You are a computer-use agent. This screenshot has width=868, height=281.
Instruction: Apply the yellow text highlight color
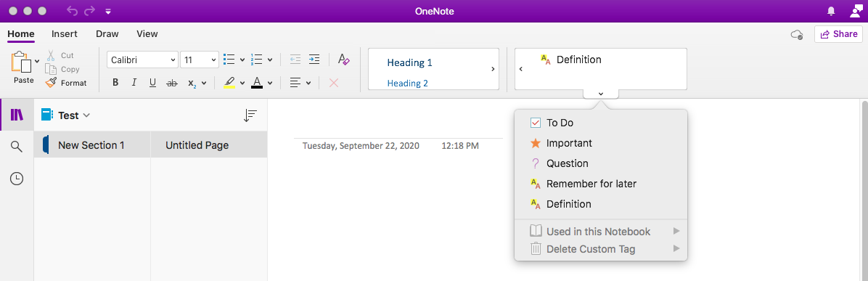[230, 83]
